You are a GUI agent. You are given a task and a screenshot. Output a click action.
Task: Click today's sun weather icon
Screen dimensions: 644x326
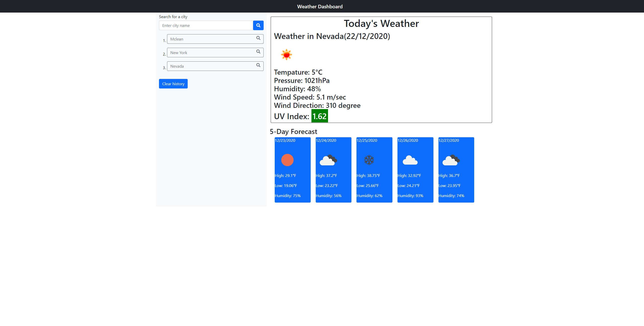point(286,55)
